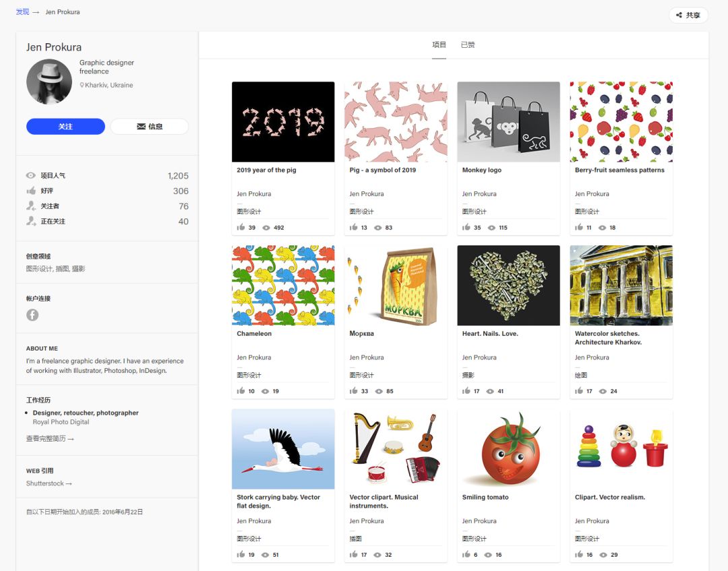Open Berry-fruit seamless patterns title link
The width and height of the screenshot is (728, 571).
click(619, 171)
